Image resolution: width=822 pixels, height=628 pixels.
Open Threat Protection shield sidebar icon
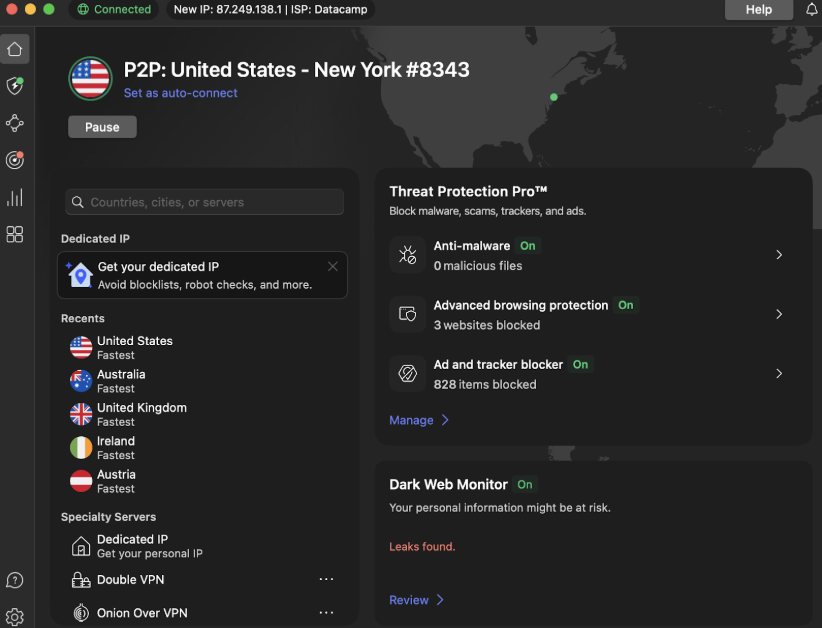point(15,86)
